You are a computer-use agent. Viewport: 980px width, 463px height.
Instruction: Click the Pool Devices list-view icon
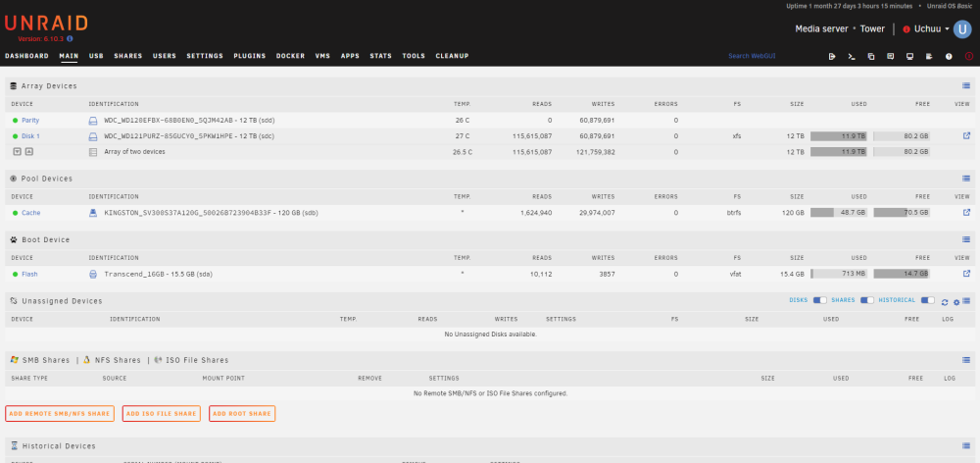point(966,179)
